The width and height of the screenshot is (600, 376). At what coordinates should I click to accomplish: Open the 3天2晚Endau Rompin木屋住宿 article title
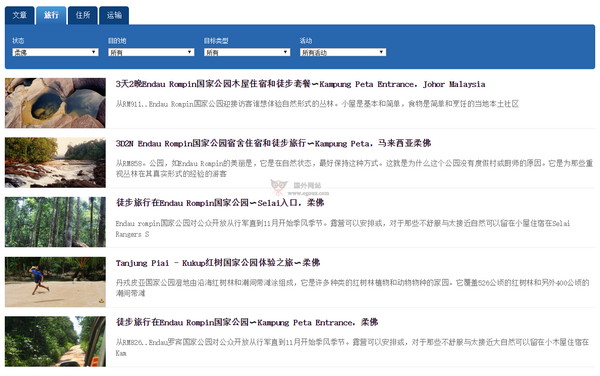point(300,84)
